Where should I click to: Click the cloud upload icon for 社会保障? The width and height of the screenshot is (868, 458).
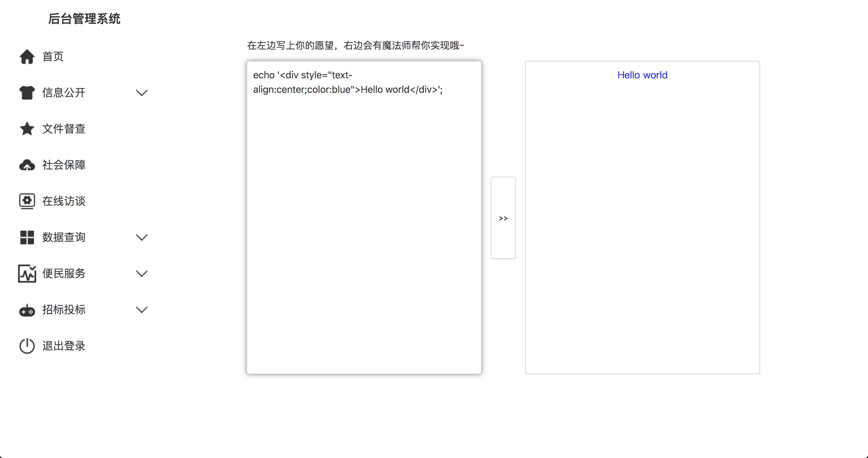[27, 165]
